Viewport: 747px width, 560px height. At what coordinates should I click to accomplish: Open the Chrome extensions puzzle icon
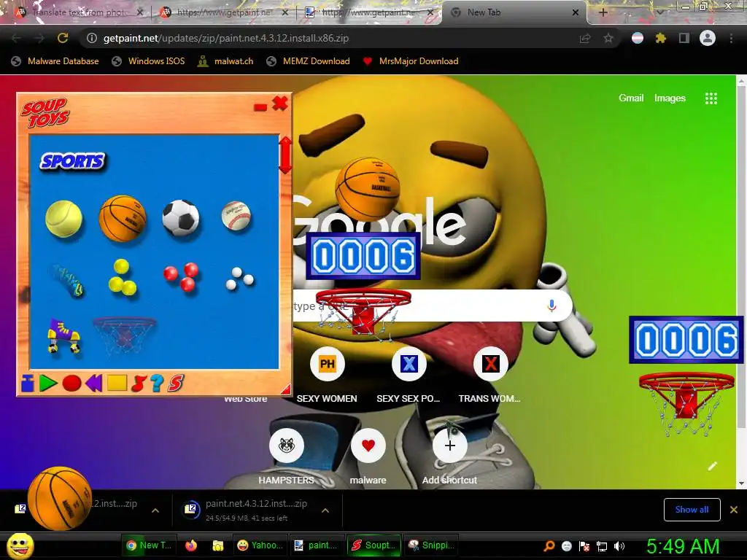[x=660, y=38]
